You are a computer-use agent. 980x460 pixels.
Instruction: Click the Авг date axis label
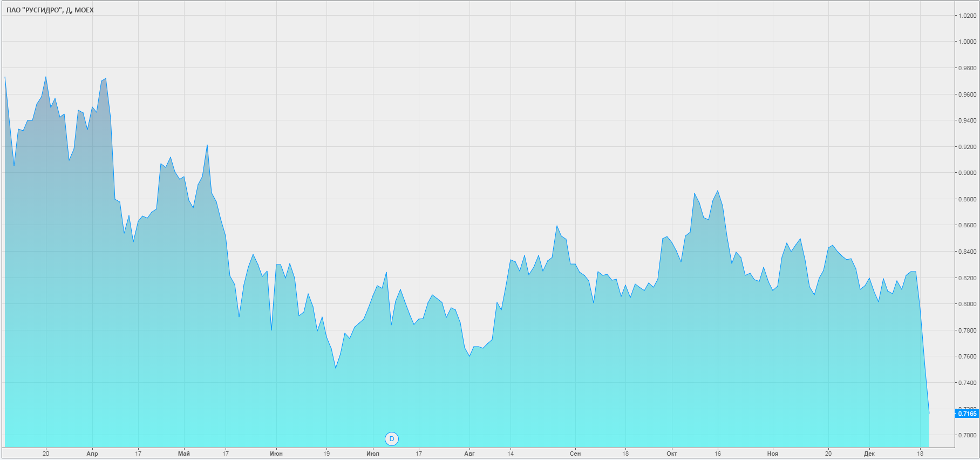pyautogui.click(x=469, y=454)
